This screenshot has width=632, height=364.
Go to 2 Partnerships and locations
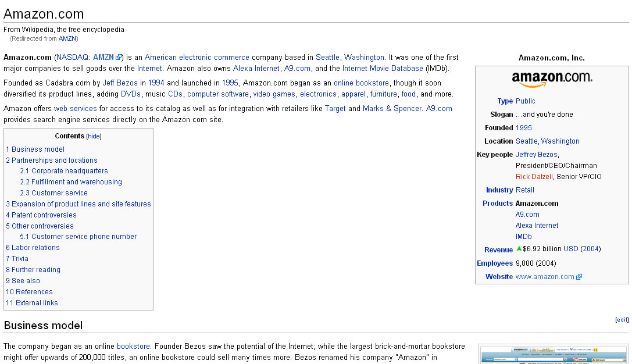click(x=52, y=160)
